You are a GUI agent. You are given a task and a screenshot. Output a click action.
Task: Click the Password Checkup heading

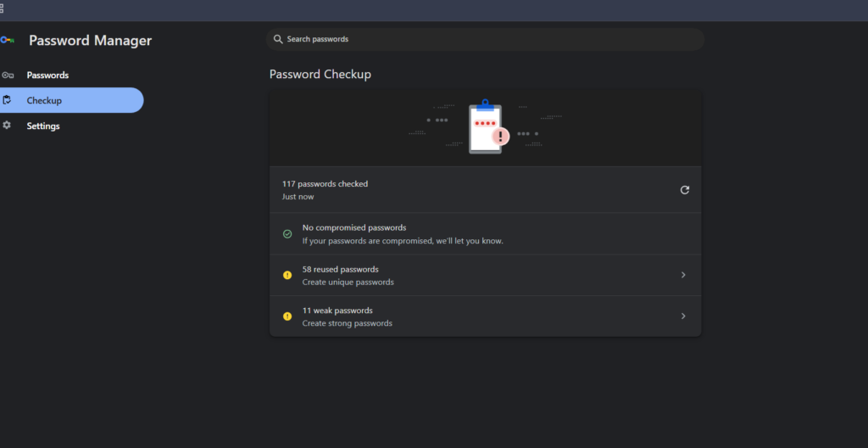click(320, 75)
